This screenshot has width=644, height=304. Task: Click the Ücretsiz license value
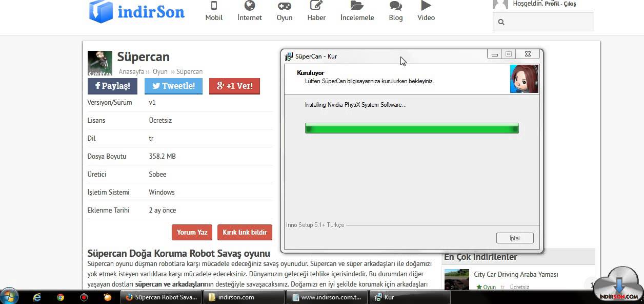[x=160, y=120]
